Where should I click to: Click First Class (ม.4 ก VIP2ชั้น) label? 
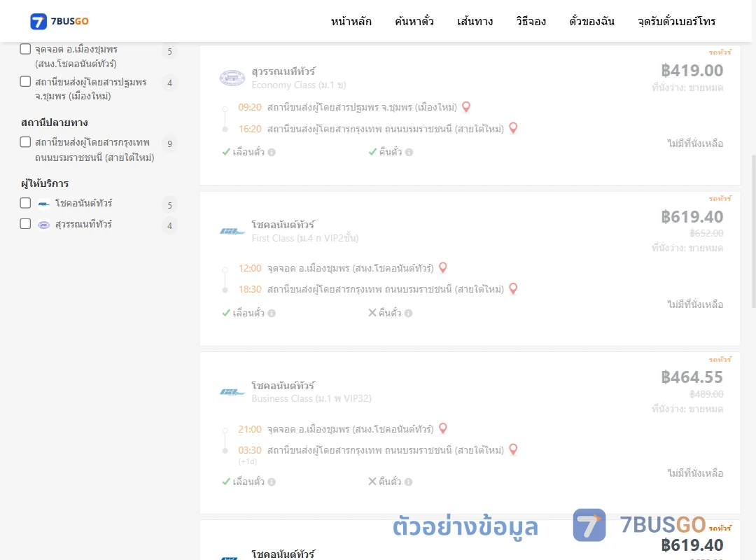(x=305, y=238)
